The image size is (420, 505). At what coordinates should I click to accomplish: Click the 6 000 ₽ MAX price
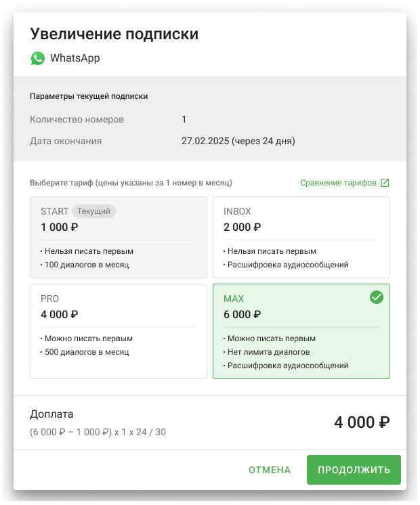click(243, 315)
